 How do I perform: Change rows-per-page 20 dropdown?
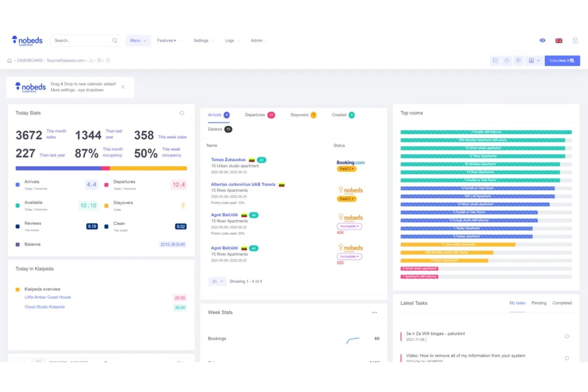coord(217,282)
